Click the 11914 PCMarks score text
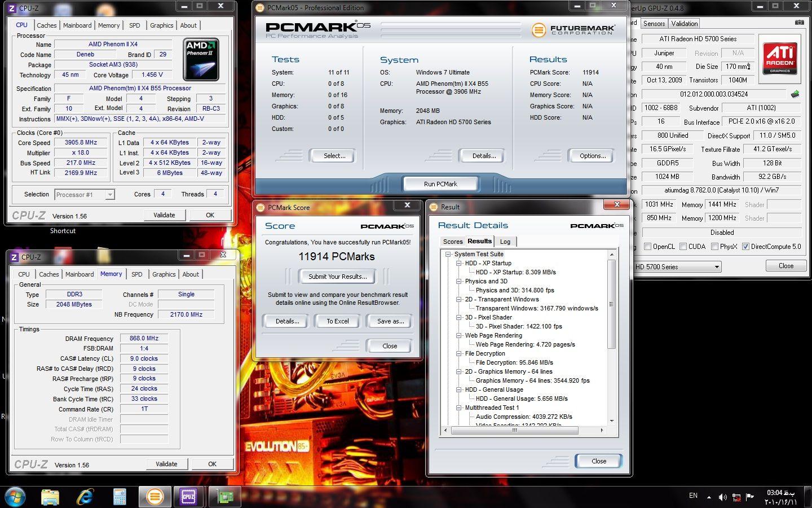812x508 pixels. click(x=337, y=257)
